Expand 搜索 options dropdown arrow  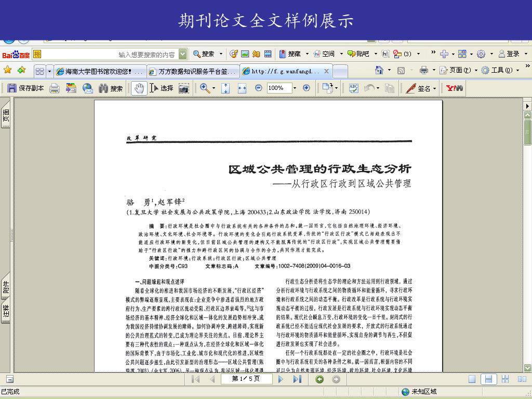point(221,54)
